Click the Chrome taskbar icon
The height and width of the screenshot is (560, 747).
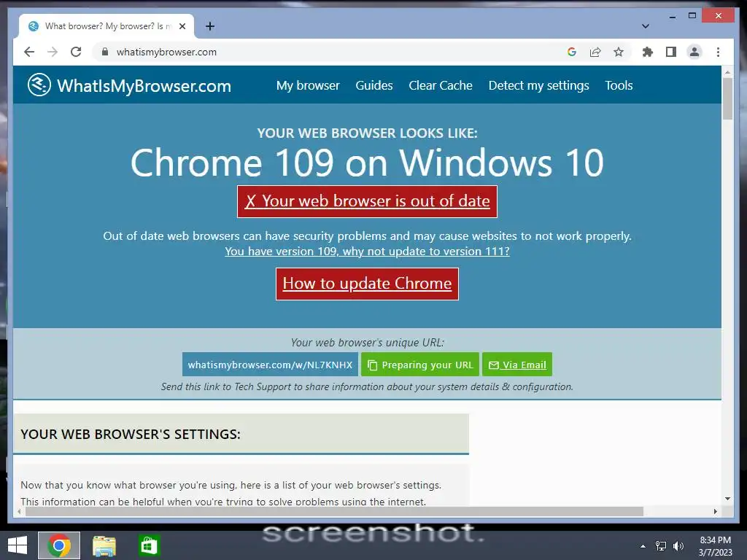coord(59,545)
